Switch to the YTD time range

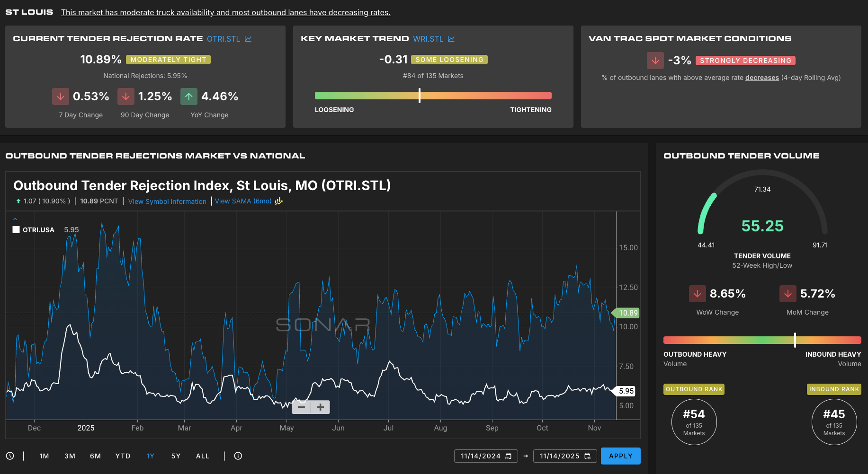point(123,456)
